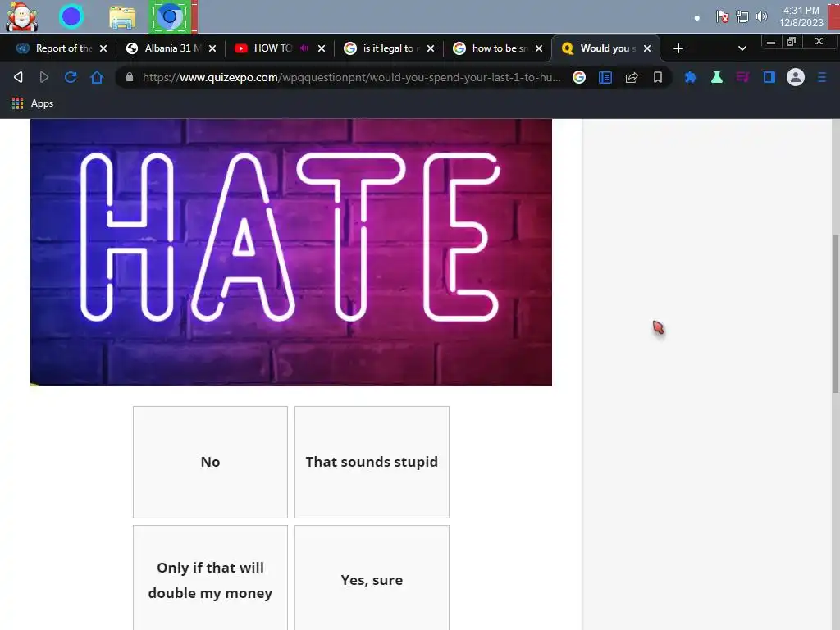
Task: Open the file manager folder on taskbar
Action: coord(122,17)
